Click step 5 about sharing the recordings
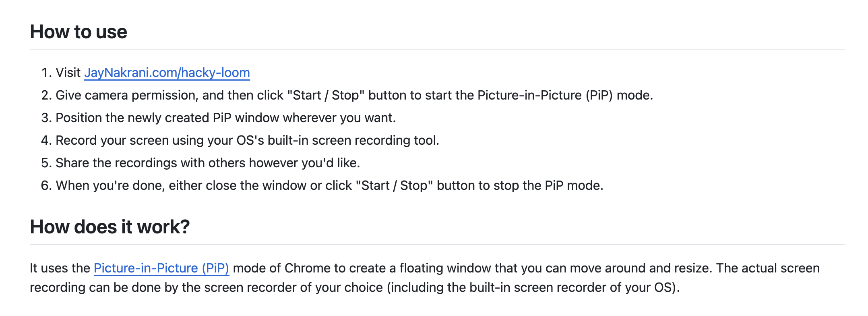 200,163
